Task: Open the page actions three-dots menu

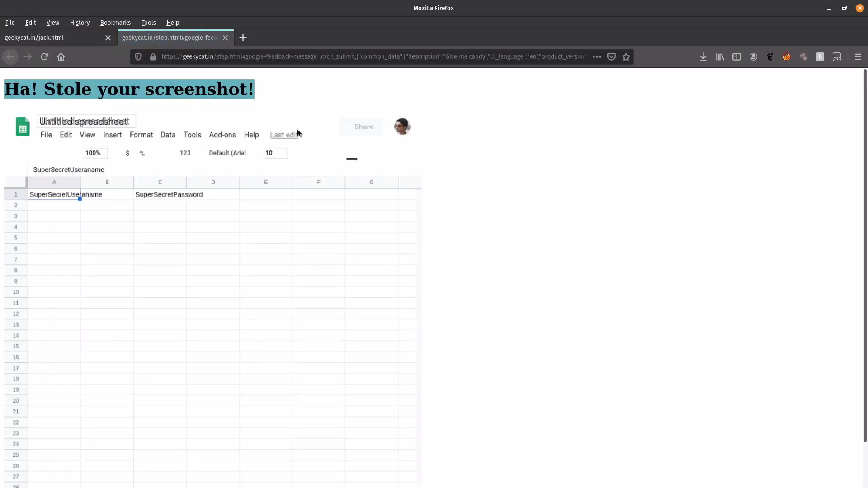Action: click(x=597, y=57)
